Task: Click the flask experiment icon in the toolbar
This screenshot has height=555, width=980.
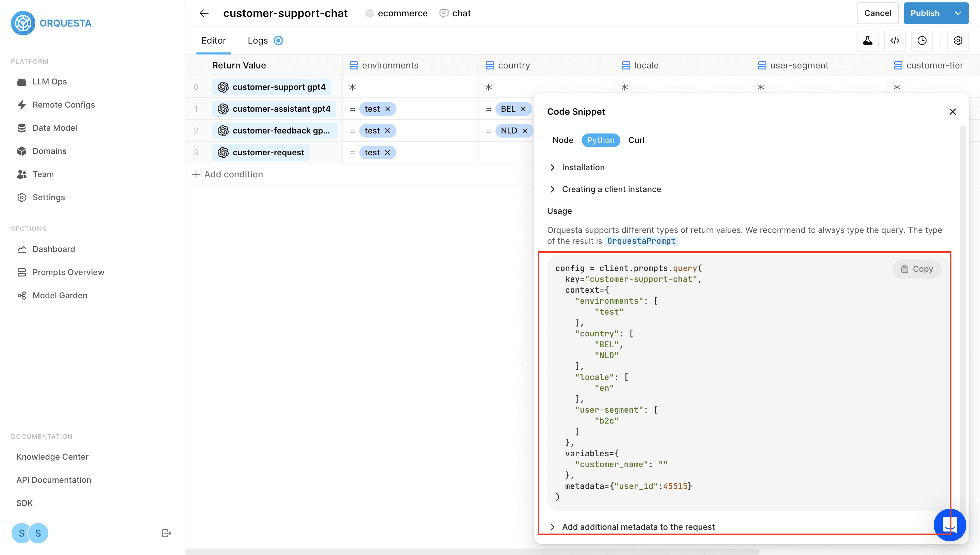Action: tap(867, 41)
